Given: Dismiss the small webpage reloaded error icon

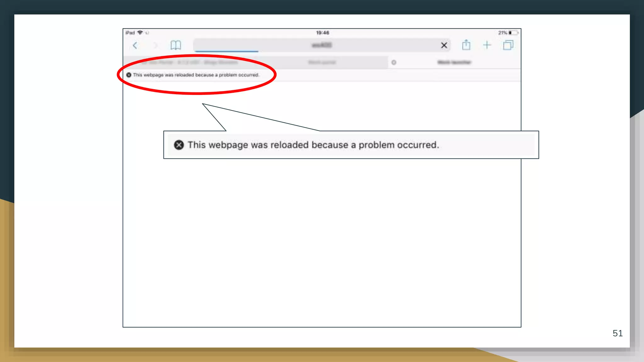Looking at the screenshot, I should tap(129, 75).
